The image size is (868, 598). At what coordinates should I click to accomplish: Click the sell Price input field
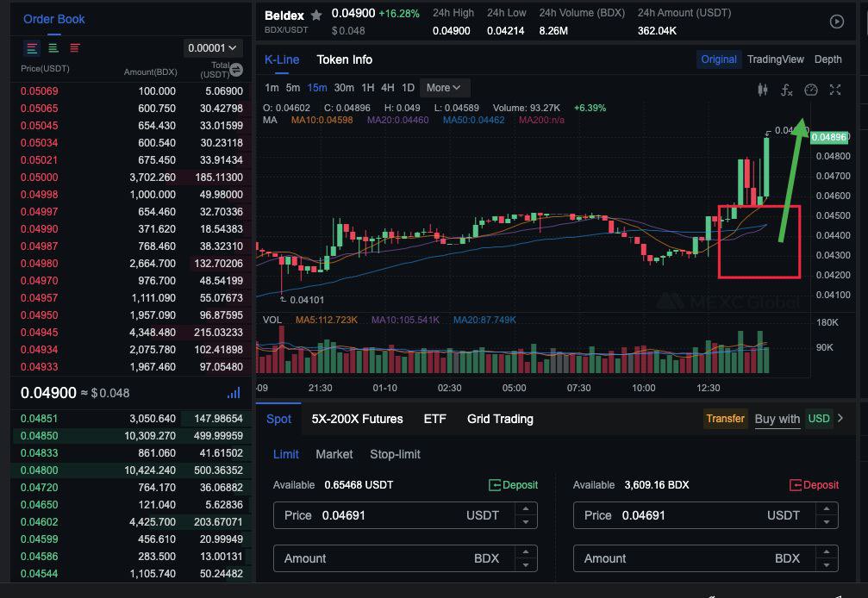(706, 515)
